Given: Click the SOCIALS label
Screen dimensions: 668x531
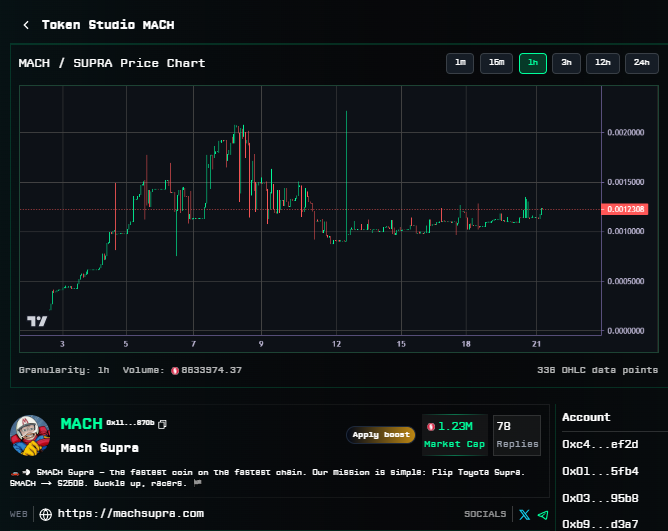Looking at the screenshot, I should click(x=485, y=514).
